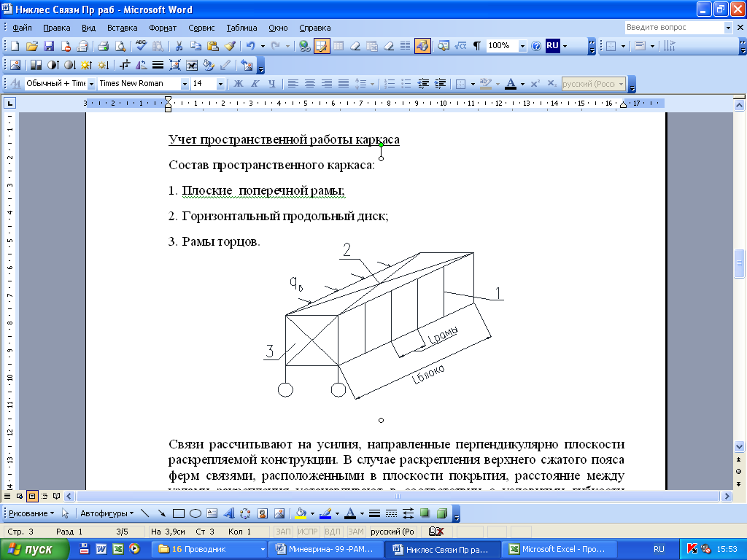This screenshot has width=747, height=560.
Task: Insert a hyperlink using the globe icon
Action: pyautogui.click(x=304, y=46)
